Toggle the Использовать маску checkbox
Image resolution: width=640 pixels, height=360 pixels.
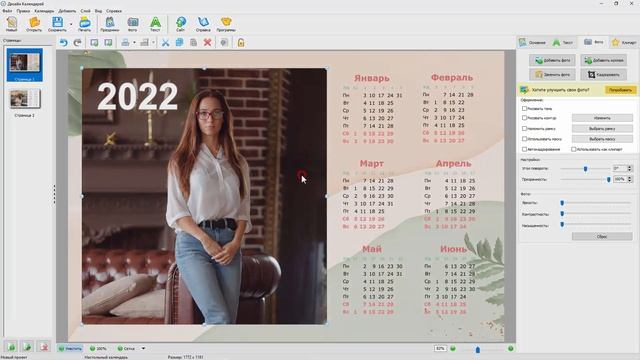[x=524, y=139]
